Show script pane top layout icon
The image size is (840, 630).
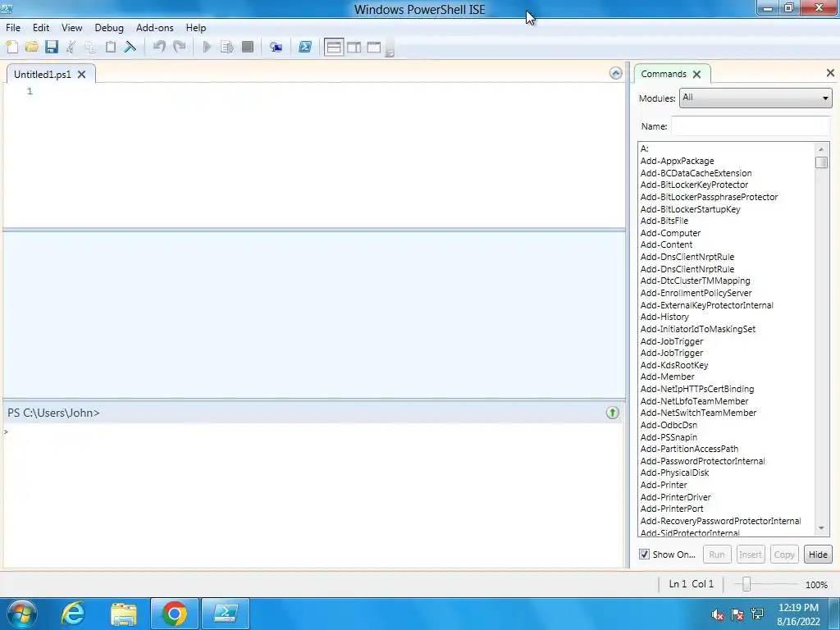pyautogui.click(x=334, y=47)
